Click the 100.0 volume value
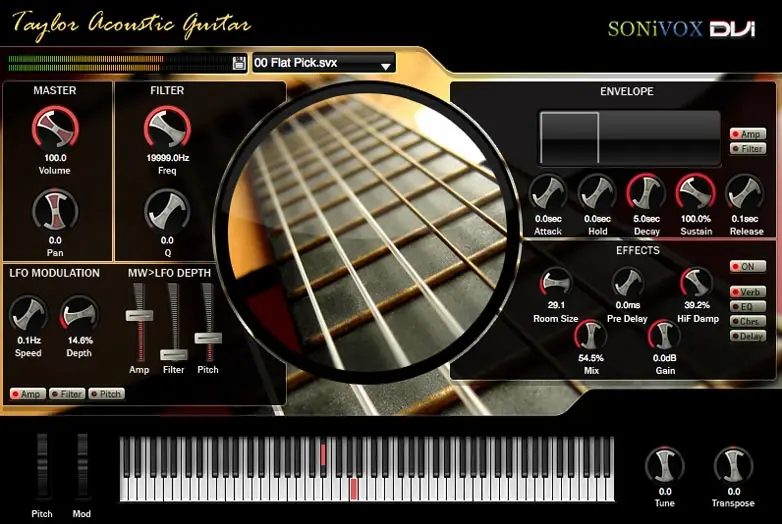Screen dimensions: 782x524 tap(55, 158)
